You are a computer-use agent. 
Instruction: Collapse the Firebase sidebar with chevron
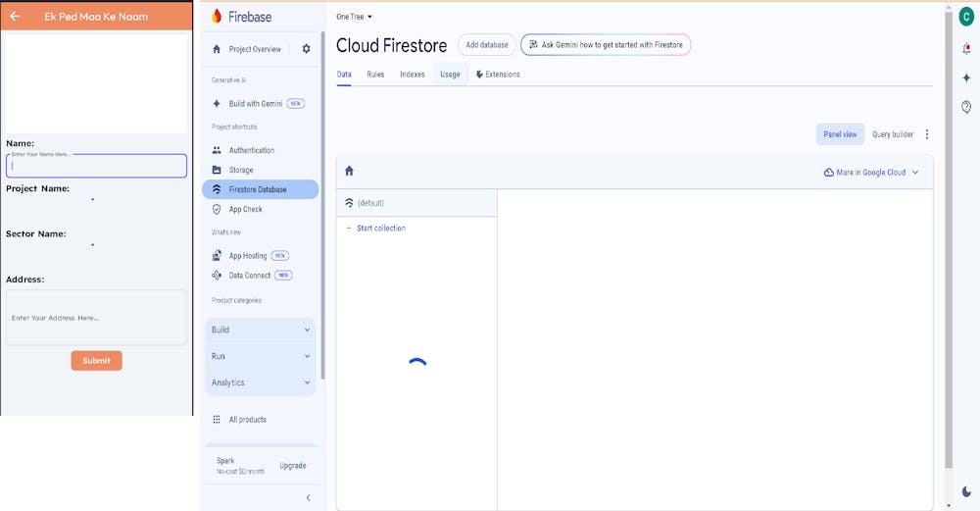308,498
